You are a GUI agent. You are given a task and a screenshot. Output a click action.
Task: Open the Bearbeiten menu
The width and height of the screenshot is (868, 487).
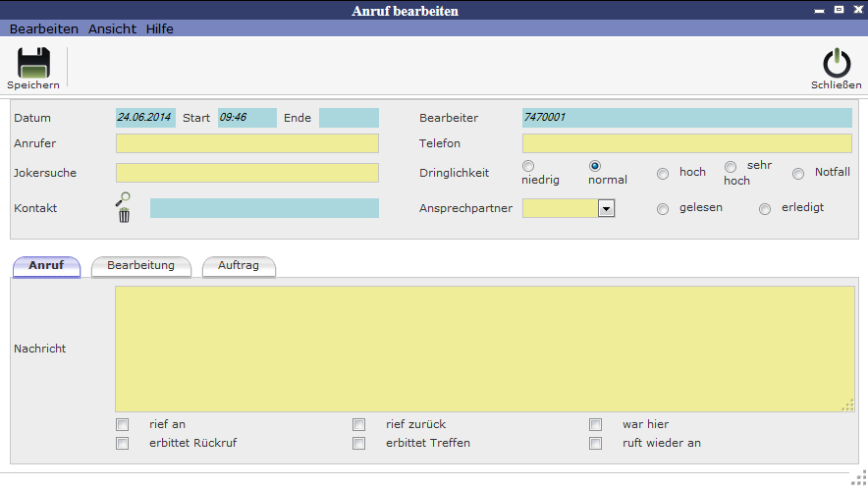(x=44, y=28)
